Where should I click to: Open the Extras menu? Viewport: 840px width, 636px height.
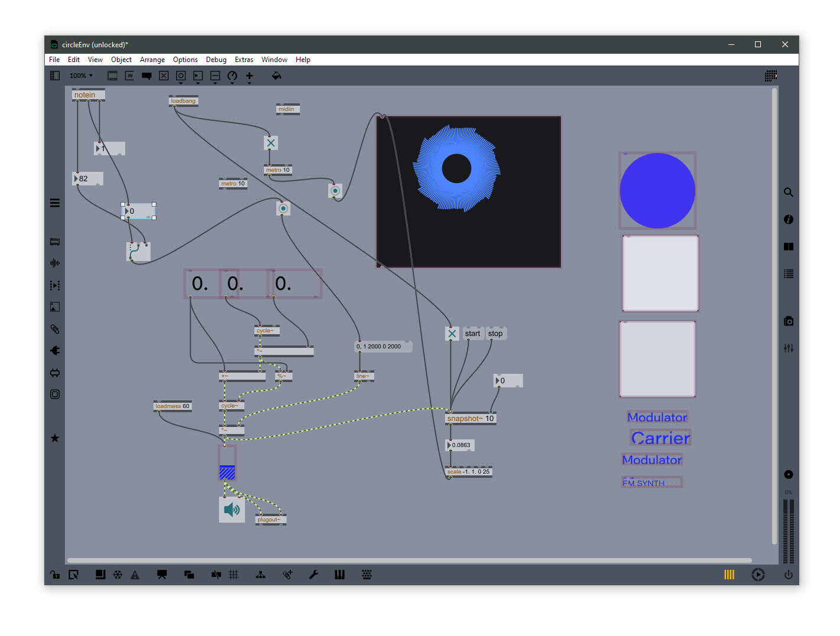pyautogui.click(x=244, y=60)
